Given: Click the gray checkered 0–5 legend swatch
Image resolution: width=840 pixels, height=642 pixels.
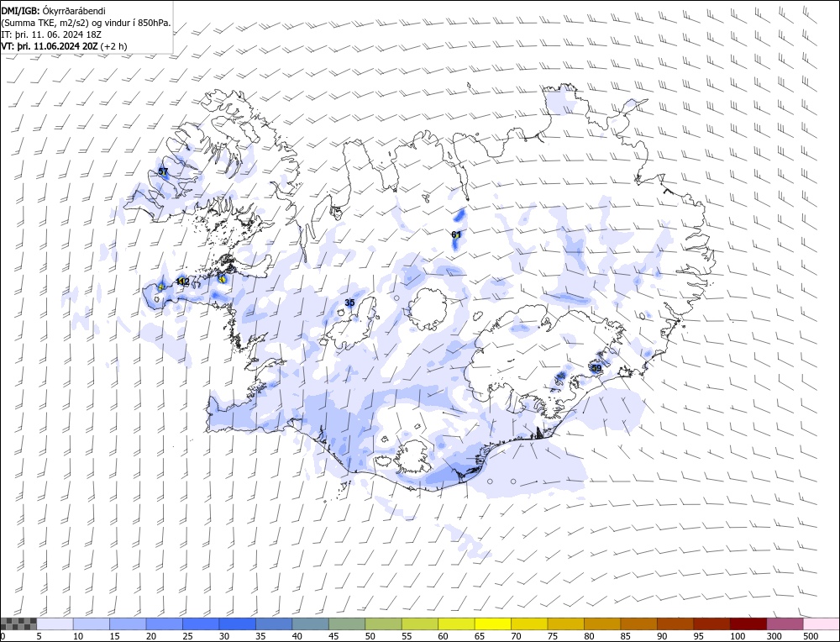Looking at the screenshot, I should [x=18, y=624].
